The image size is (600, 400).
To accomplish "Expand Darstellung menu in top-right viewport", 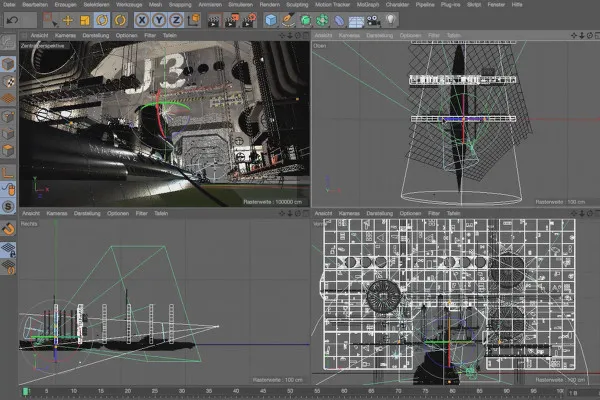I will [x=381, y=34].
